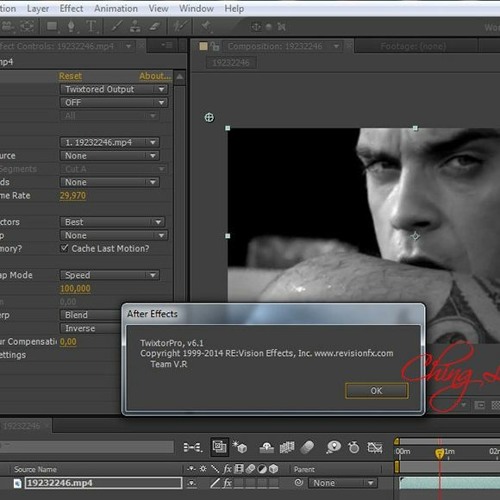The width and height of the screenshot is (500, 500).
Task: Click the current time indicator in timeline
Action: point(440,453)
